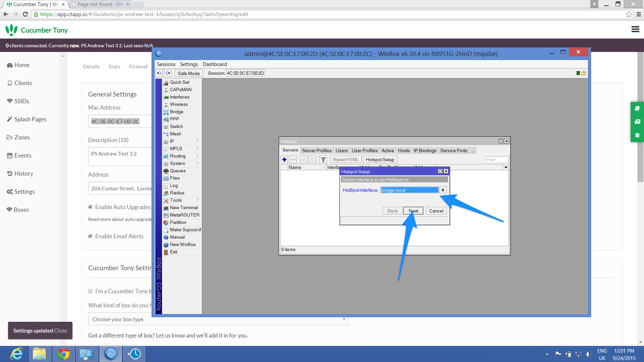This screenshot has width=644, height=362.
Task: Toggle Safe Mode in WinBox
Action: coord(189,73)
